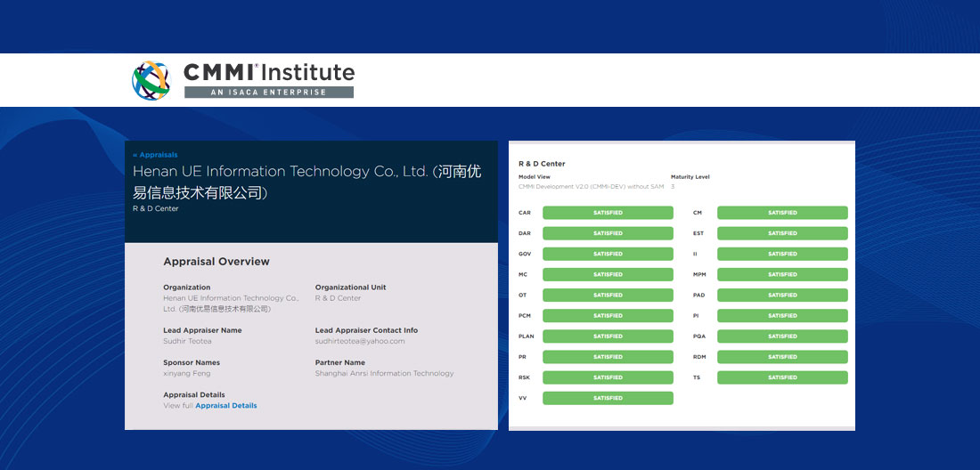The width and height of the screenshot is (980, 470).
Task: Click the RSK Satisfied bar
Action: pos(608,377)
